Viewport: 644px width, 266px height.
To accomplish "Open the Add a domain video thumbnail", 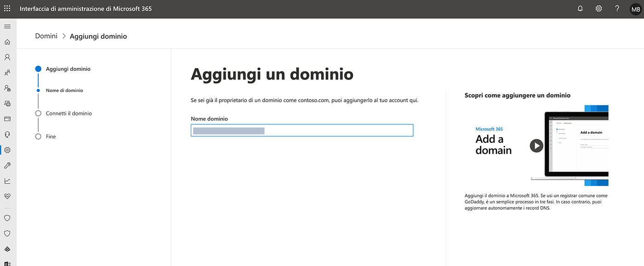I will [536, 145].
